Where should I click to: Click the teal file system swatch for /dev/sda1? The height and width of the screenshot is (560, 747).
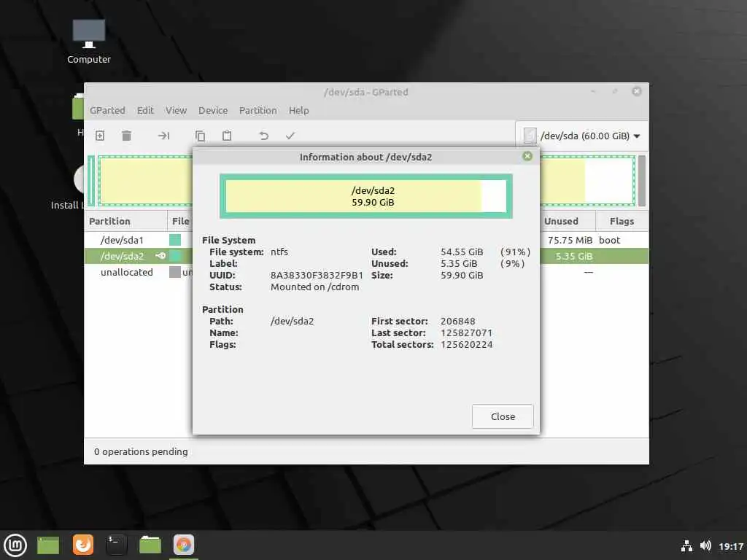pos(175,240)
